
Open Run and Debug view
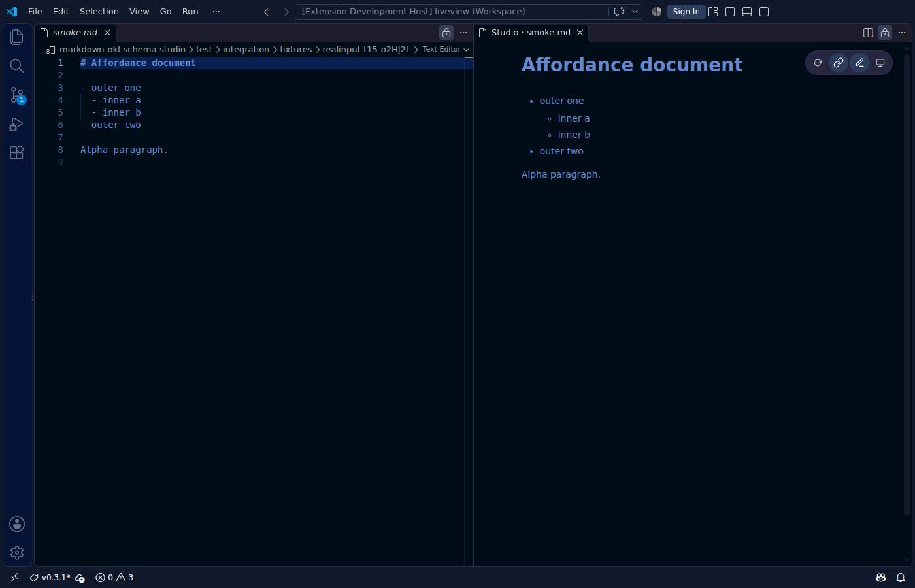(17, 123)
